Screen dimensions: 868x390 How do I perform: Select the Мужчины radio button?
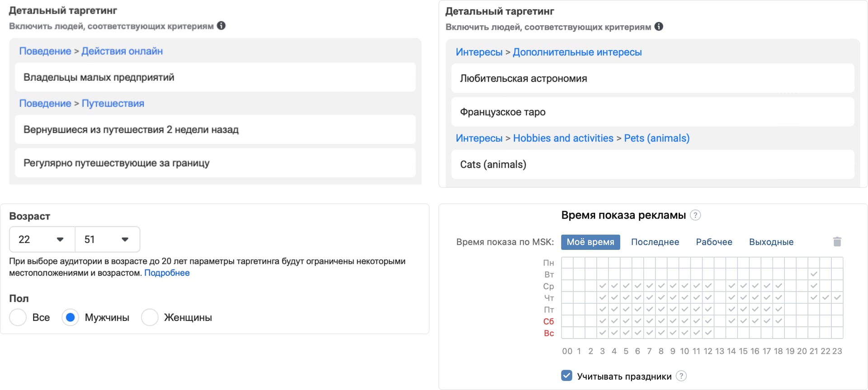[x=70, y=317]
